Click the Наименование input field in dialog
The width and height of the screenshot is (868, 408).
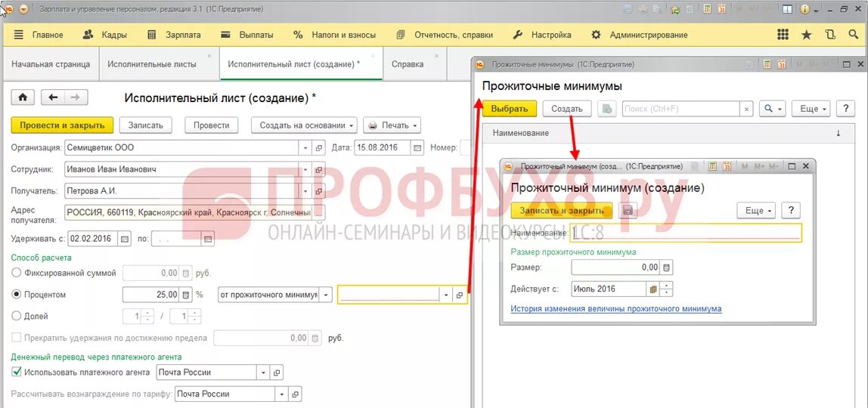[x=686, y=233]
